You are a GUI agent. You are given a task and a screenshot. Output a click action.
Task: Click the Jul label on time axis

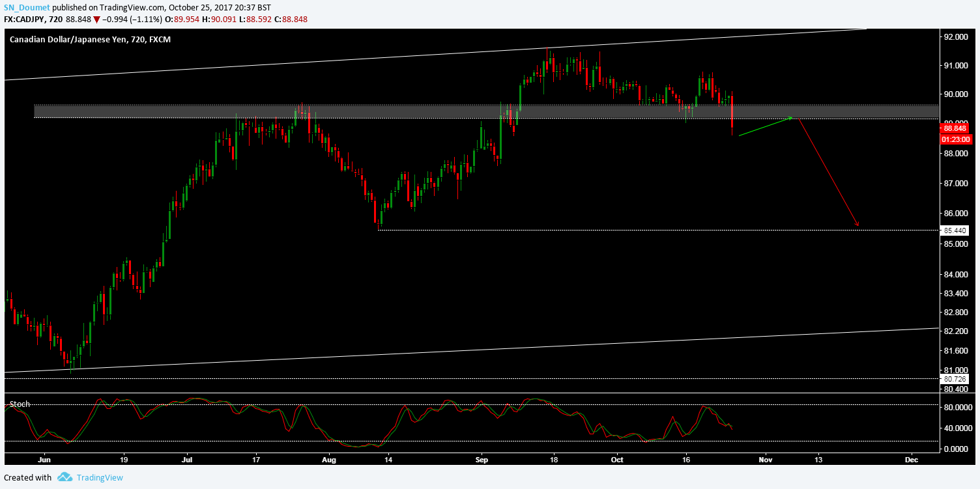[x=187, y=460]
